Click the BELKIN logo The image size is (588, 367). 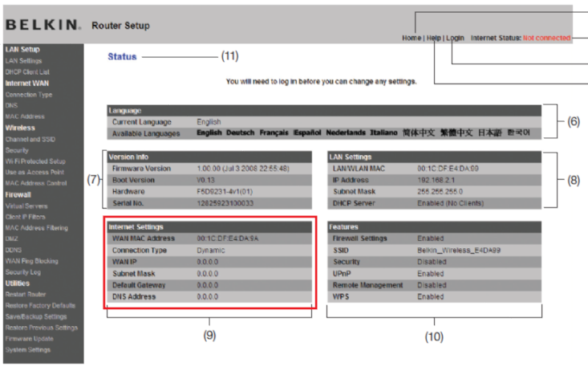point(43,25)
